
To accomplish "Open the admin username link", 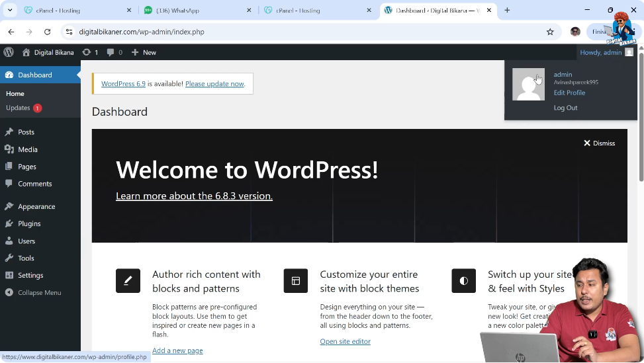I will point(563,74).
